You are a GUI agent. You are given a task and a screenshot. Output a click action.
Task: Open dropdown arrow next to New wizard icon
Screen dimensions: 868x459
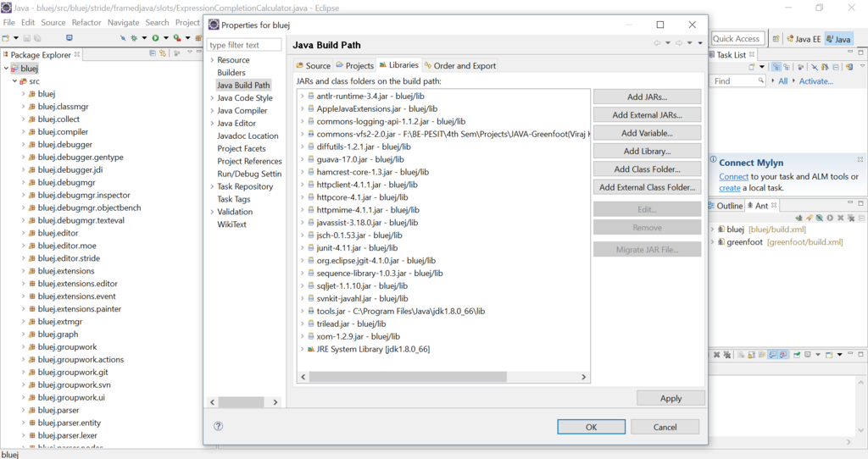tap(16, 38)
